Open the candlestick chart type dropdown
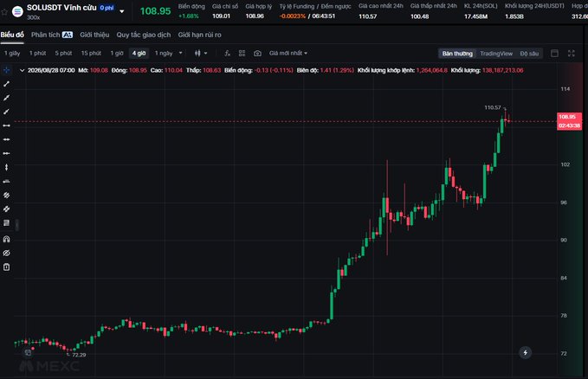Screen dimensions: 588x379 201,54
